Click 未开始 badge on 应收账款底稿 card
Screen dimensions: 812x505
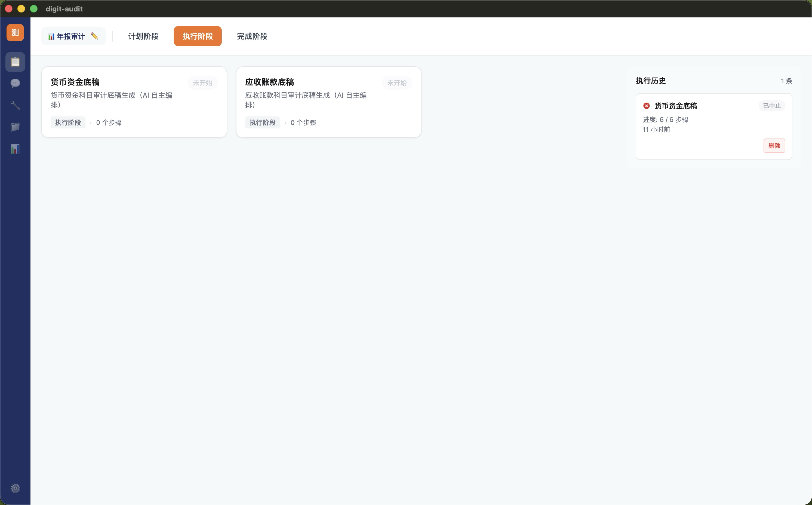[397, 83]
